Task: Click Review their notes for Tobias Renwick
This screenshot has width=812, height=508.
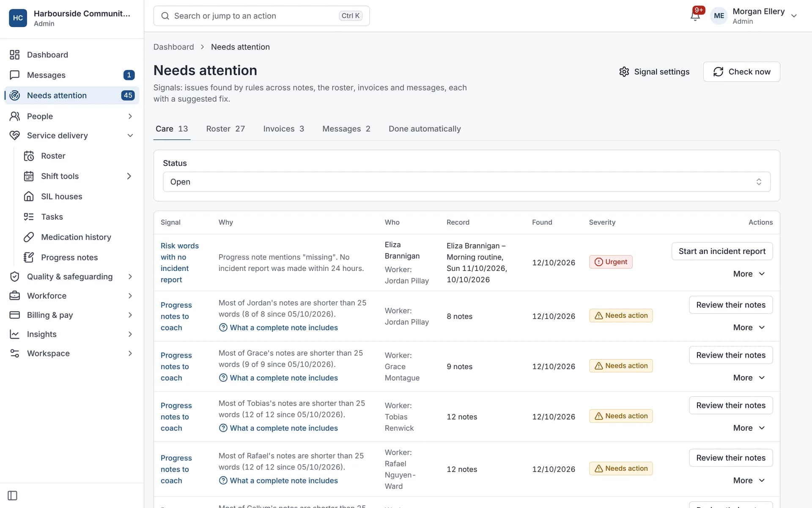Action: 731,405
